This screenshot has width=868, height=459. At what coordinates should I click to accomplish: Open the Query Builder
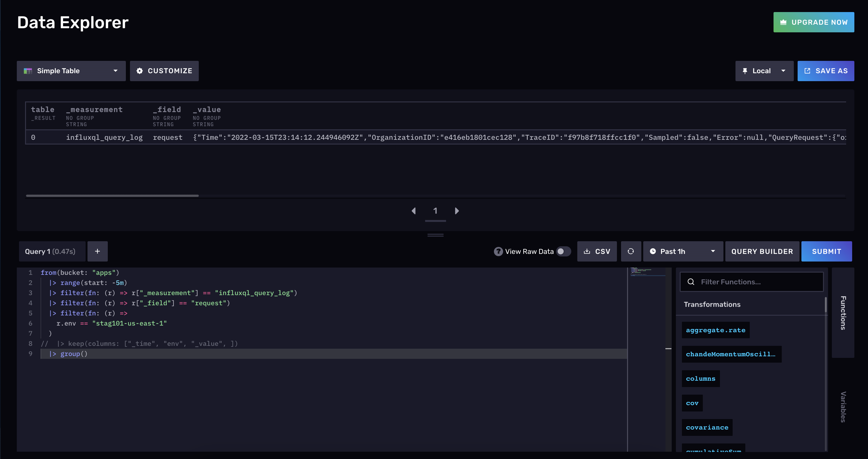(762, 251)
